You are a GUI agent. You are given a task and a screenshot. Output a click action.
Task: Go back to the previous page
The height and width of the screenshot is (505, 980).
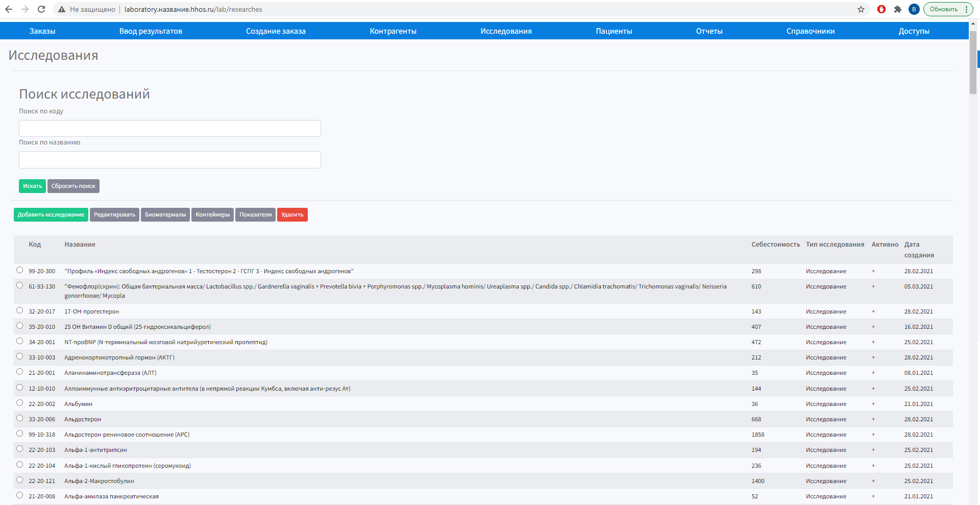(x=9, y=9)
